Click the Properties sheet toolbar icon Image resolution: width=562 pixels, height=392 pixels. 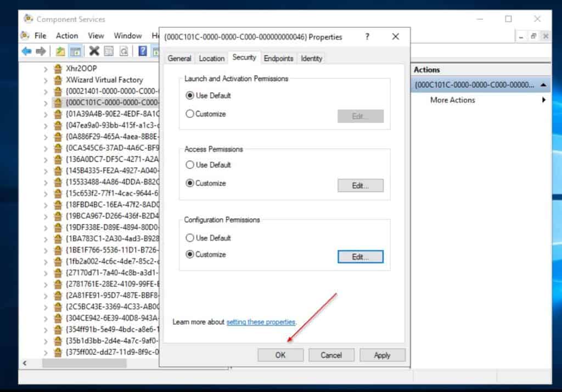coord(109,51)
